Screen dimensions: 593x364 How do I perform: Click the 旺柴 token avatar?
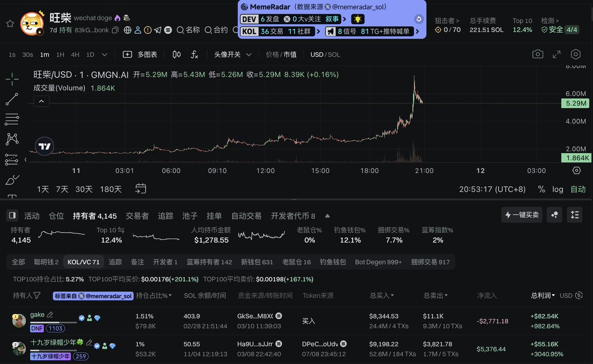tap(33, 24)
